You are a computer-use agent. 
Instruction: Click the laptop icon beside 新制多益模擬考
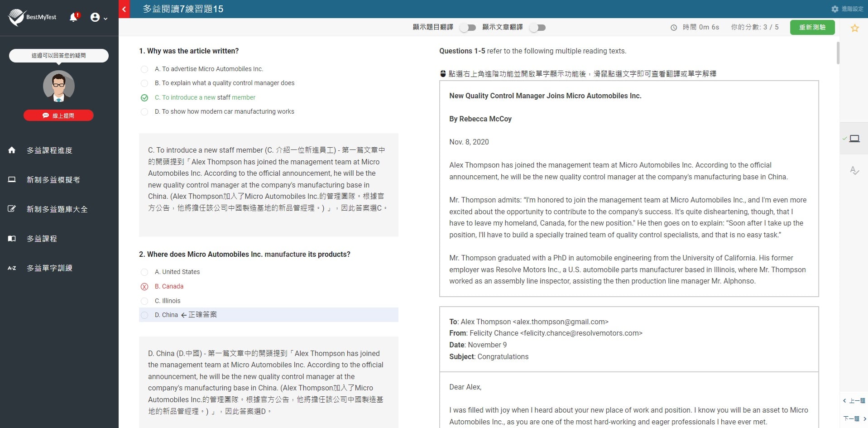coord(12,179)
